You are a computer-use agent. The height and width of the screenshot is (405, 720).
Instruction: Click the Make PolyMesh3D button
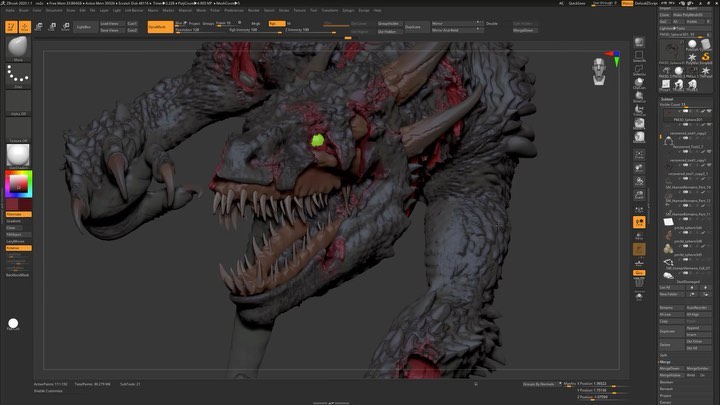pyautogui.click(x=692, y=15)
